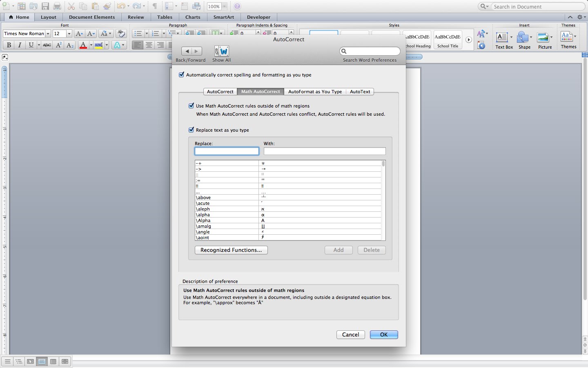Toggle Replace text as you type
588x368 pixels.
(x=191, y=130)
